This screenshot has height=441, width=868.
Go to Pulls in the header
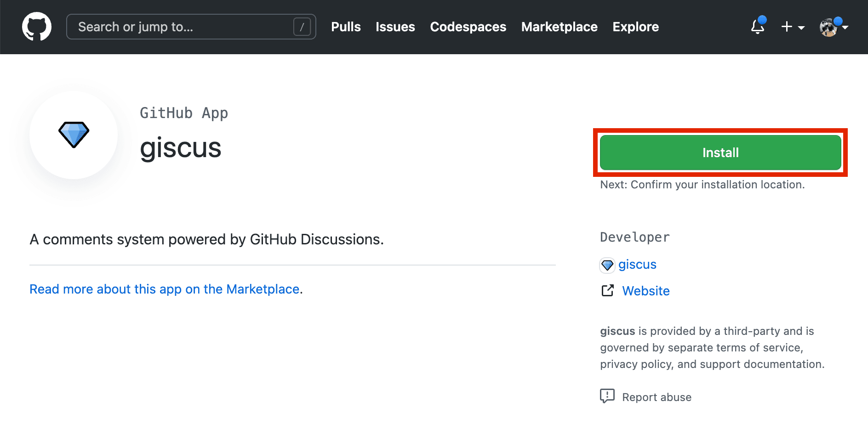[346, 27]
